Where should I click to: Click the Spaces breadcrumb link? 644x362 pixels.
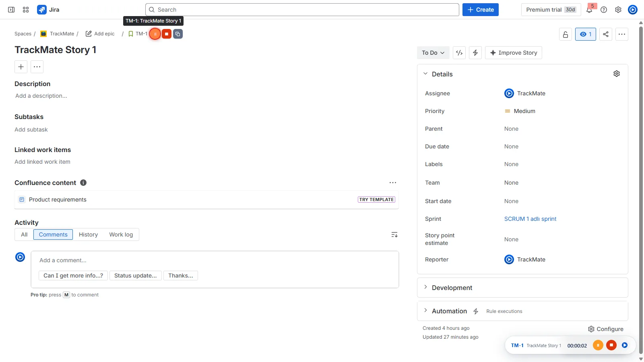coord(23,34)
